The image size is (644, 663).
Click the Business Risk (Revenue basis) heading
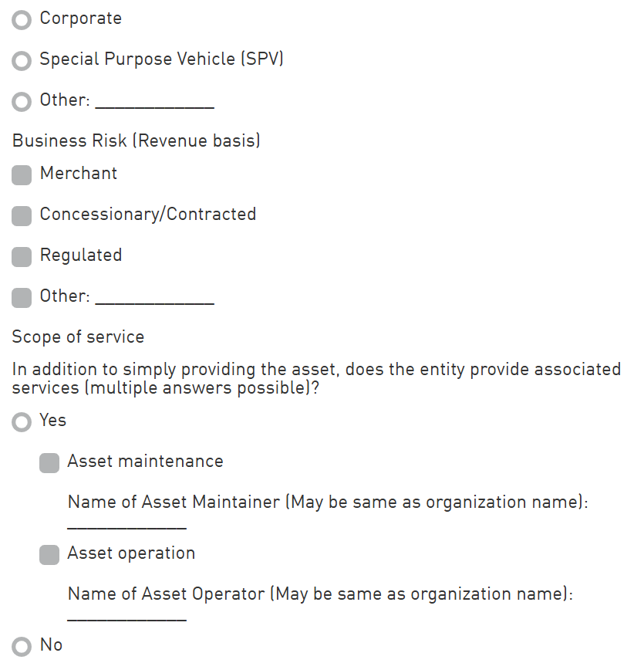[x=137, y=140]
